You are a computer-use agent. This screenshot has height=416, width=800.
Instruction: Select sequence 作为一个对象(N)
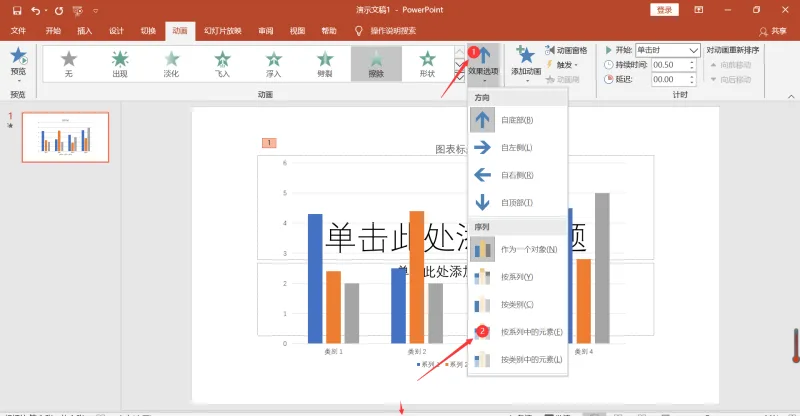point(518,249)
